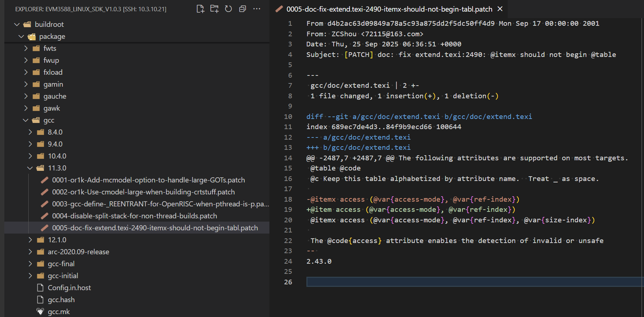Collapse all folders in Explorer
This screenshot has height=317, width=644.
coord(243,9)
